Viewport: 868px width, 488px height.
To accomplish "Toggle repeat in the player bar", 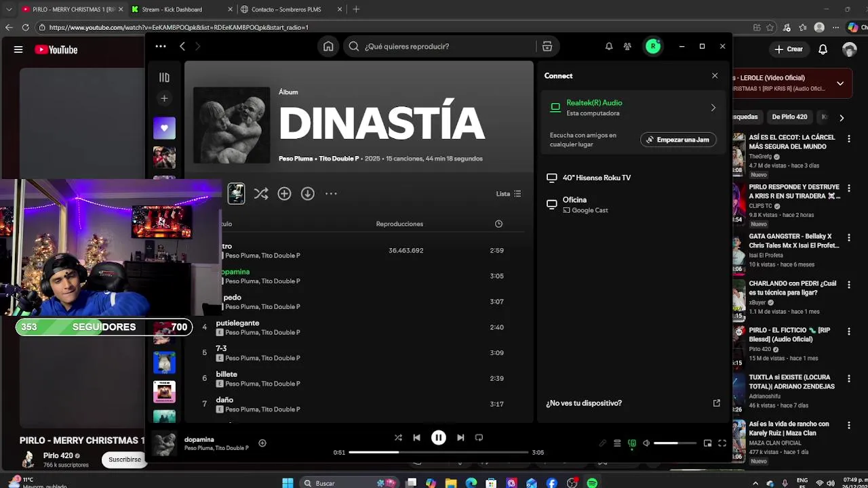I will [479, 438].
